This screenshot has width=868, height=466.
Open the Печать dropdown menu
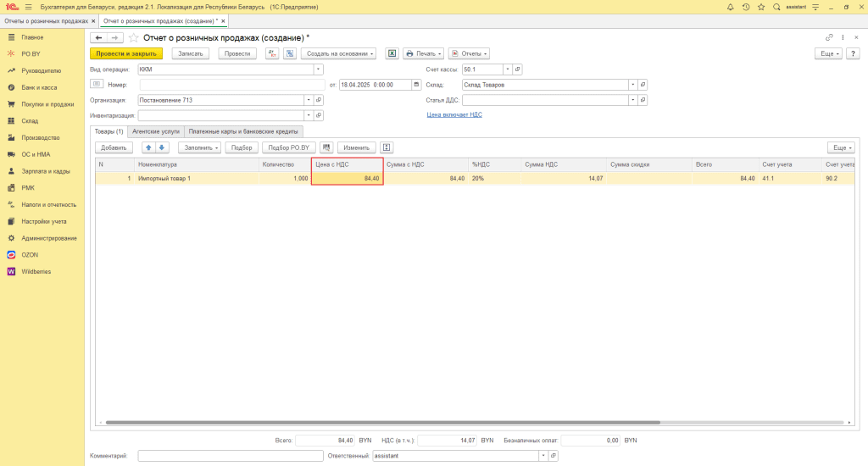click(x=424, y=53)
